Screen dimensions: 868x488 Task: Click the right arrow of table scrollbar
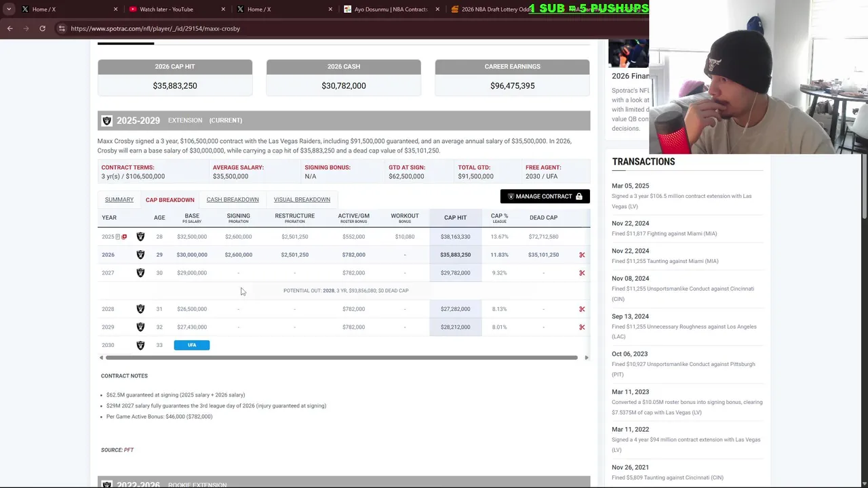587,357
